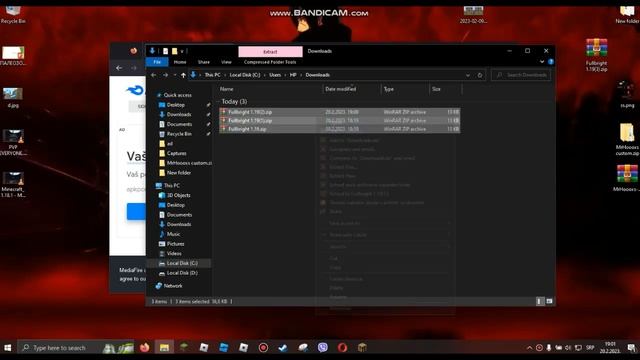
Task: Sort files by Name column
Action: click(x=227, y=89)
